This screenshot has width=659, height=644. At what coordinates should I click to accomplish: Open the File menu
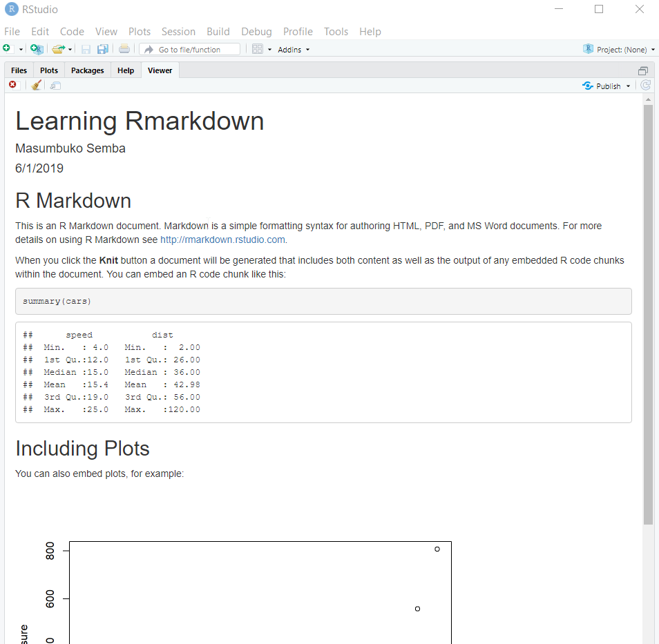pyautogui.click(x=12, y=32)
